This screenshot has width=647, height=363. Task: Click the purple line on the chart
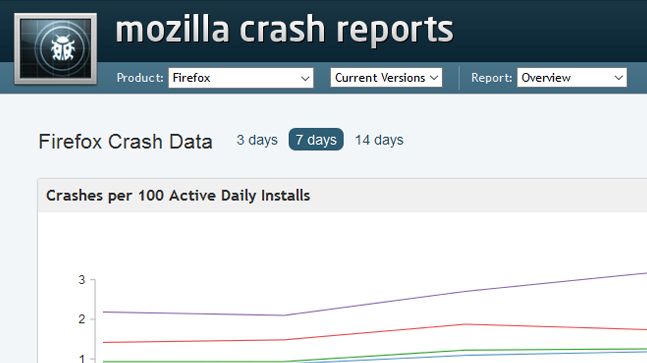click(x=375, y=302)
